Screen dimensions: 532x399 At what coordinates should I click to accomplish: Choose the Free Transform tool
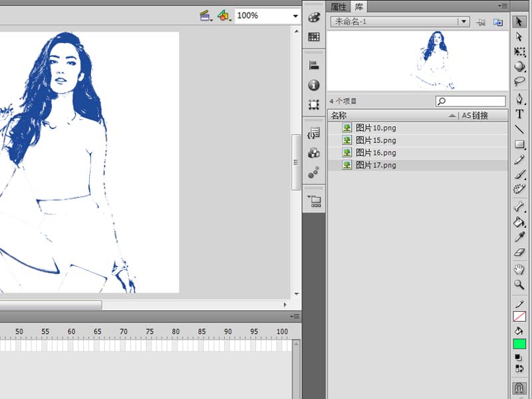point(519,52)
